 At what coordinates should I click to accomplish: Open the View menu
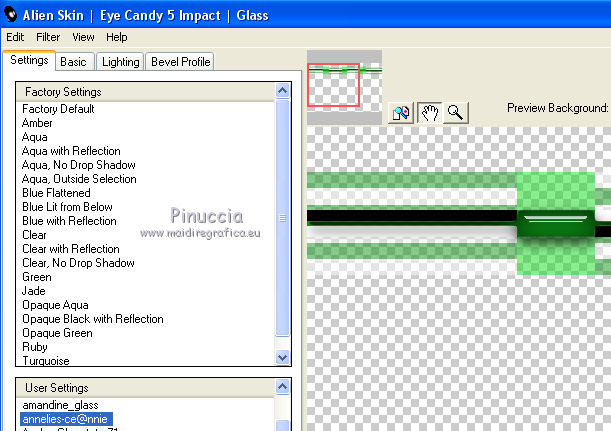click(83, 37)
